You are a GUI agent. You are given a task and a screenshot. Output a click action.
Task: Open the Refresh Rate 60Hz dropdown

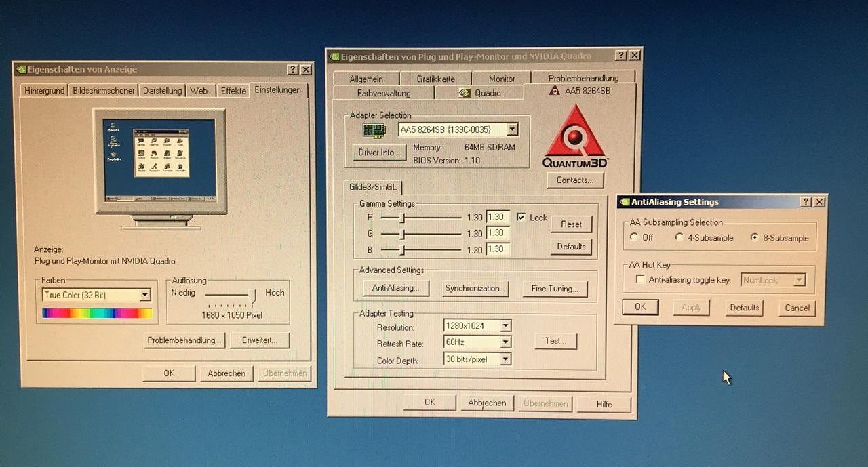pos(505,342)
